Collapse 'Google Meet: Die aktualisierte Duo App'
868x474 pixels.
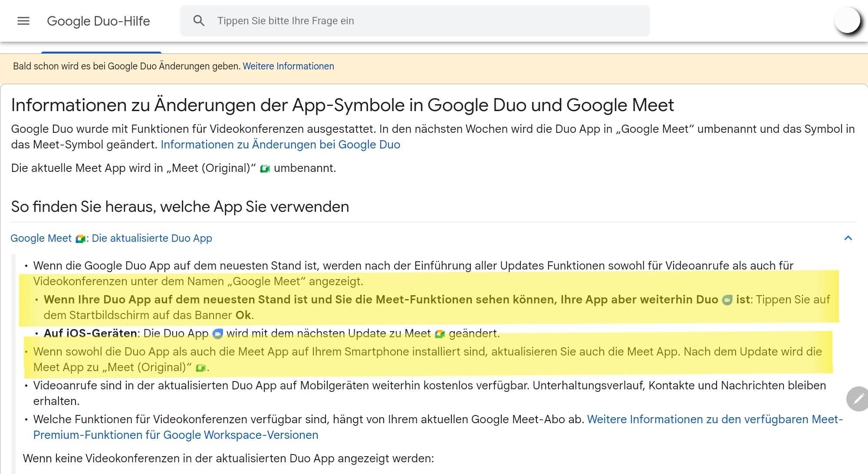pos(111,238)
